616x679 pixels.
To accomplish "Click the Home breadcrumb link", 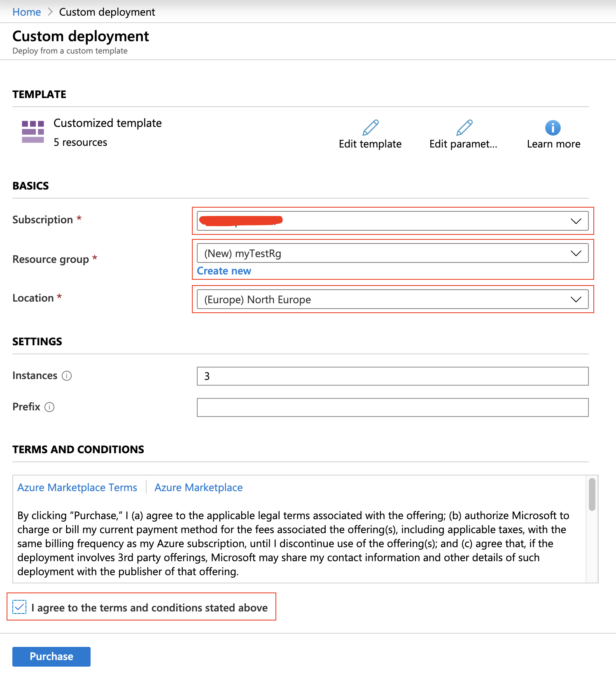I will [27, 12].
